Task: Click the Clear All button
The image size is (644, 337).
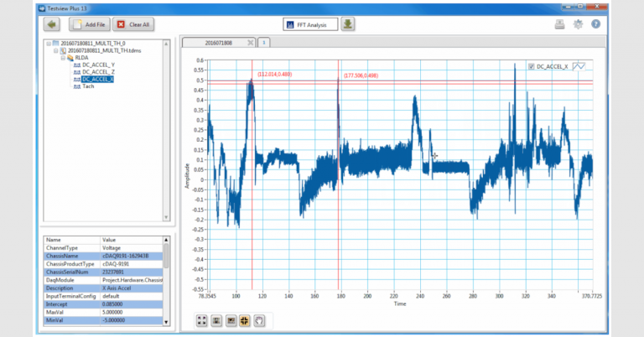Action: 133,24
